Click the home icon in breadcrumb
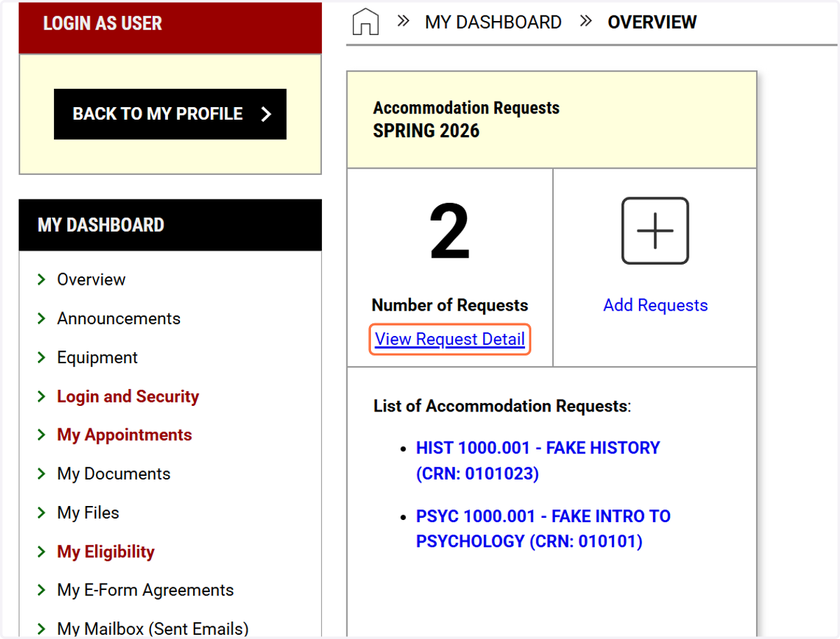840x639 pixels. coord(365,22)
